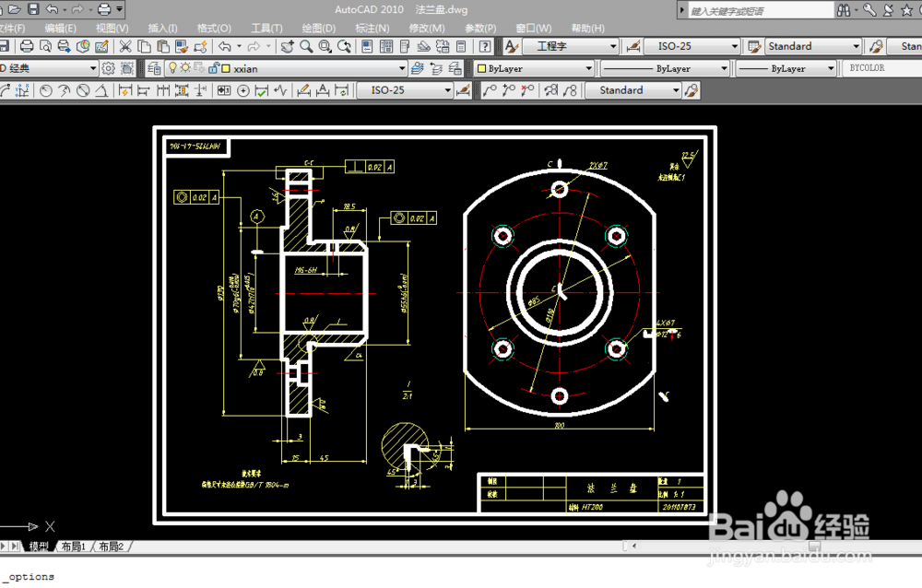Open the QuickCalc calculator icon
Image resolution: width=922 pixels, height=588 pixels.
click(x=462, y=46)
